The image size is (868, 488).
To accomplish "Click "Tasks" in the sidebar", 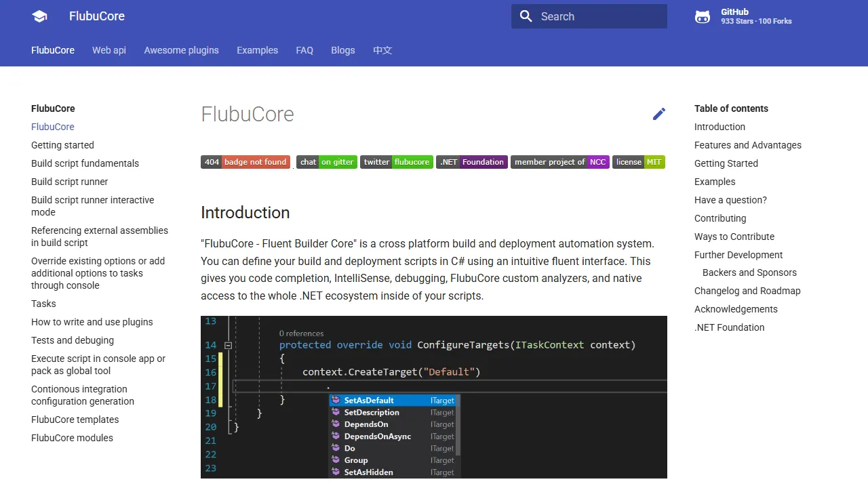I will [x=43, y=304].
